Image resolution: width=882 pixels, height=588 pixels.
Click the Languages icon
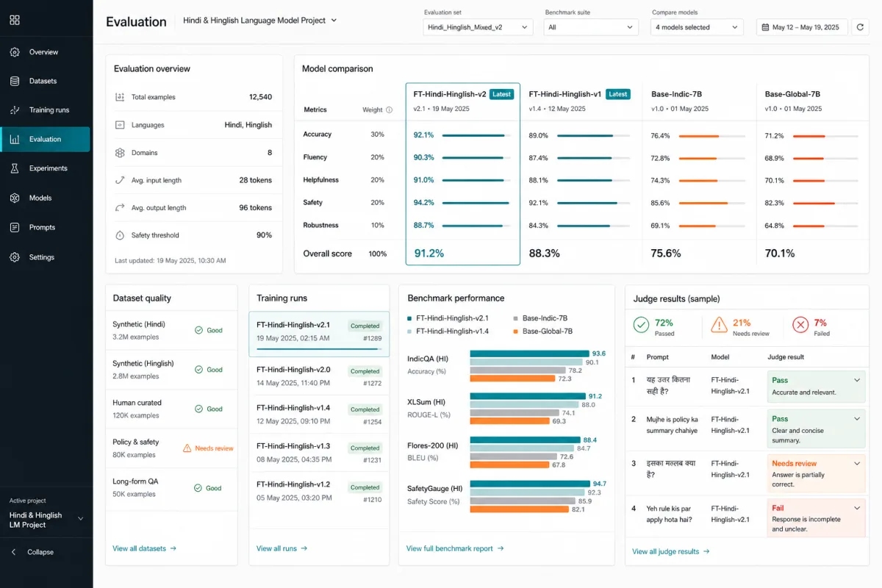point(120,125)
